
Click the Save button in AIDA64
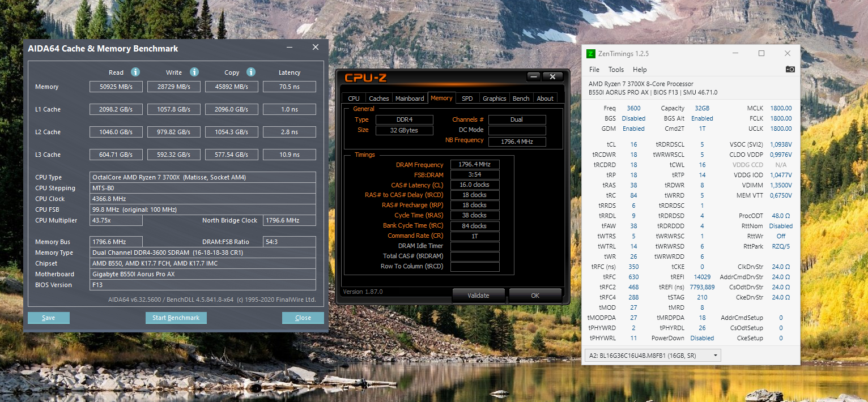tap(49, 318)
